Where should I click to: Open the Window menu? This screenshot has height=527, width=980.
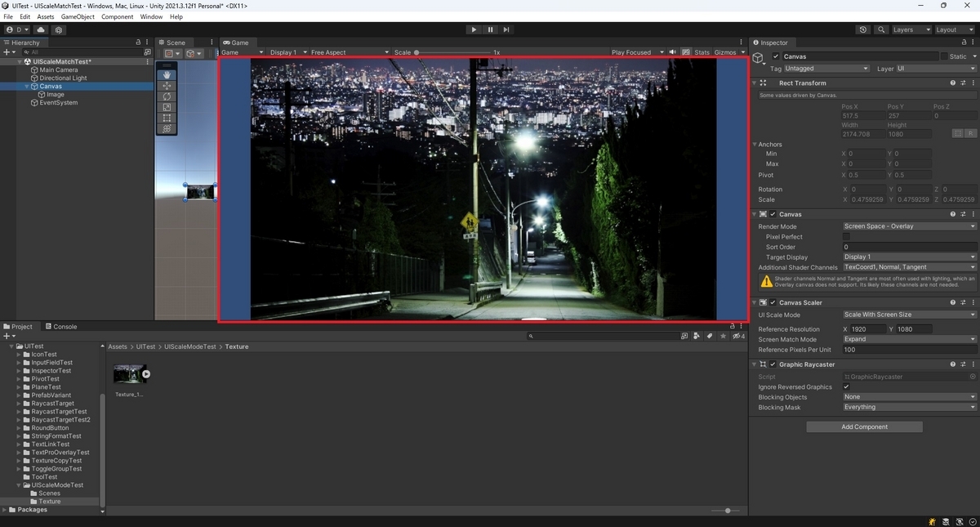coord(151,16)
